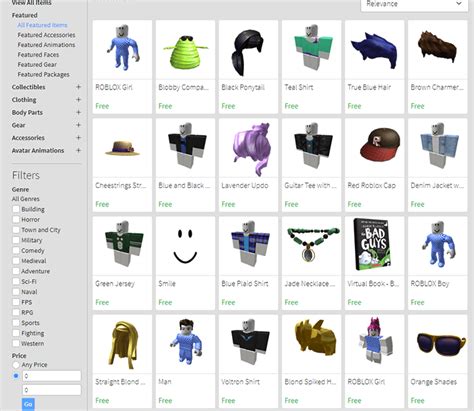Open the Red Roblox Cap image

[374, 148]
